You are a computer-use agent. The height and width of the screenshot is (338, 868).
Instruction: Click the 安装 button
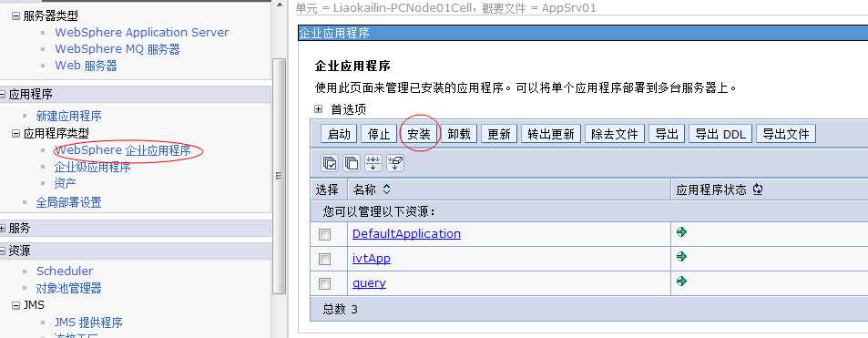click(x=419, y=134)
